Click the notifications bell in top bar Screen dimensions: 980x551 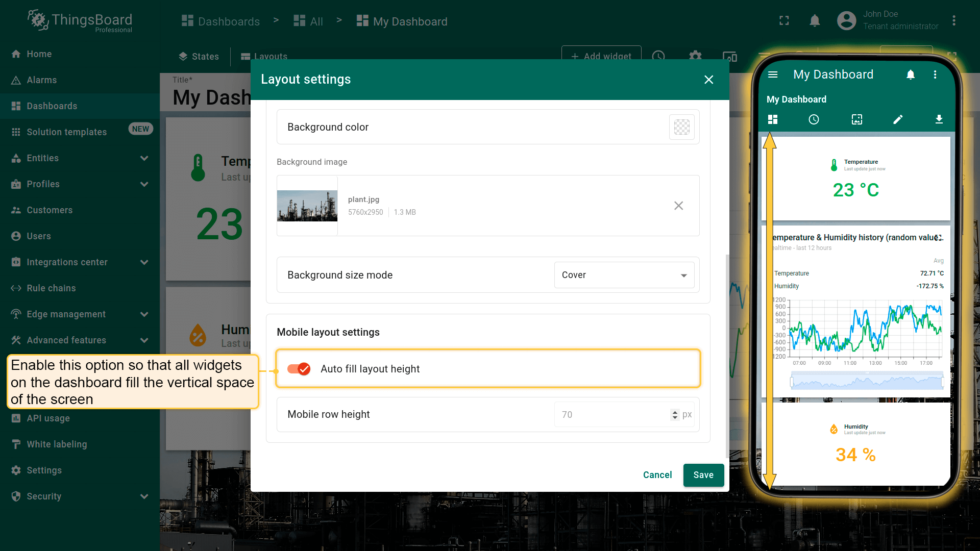(x=815, y=21)
